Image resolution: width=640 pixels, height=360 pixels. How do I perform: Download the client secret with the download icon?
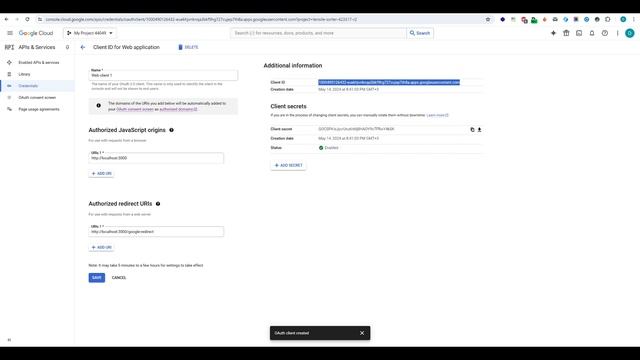coord(480,130)
